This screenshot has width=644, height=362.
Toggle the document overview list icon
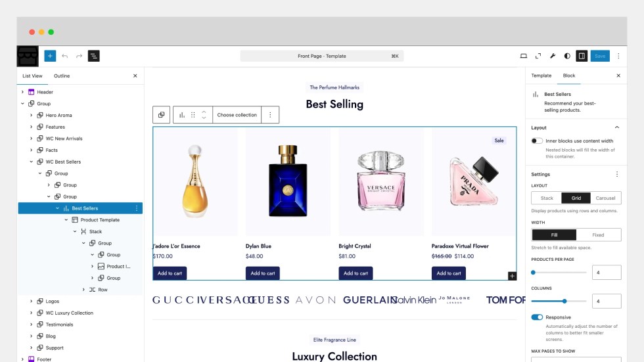(x=93, y=56)
